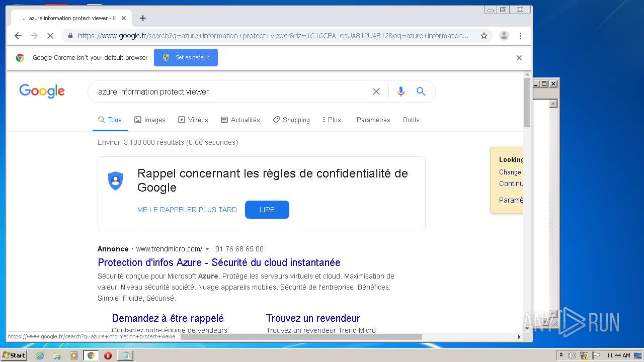Image resolution: width=644 pixels, height=362 pixels.
Task: Select Chrome taskbar button
Action: tap(91, 355)
